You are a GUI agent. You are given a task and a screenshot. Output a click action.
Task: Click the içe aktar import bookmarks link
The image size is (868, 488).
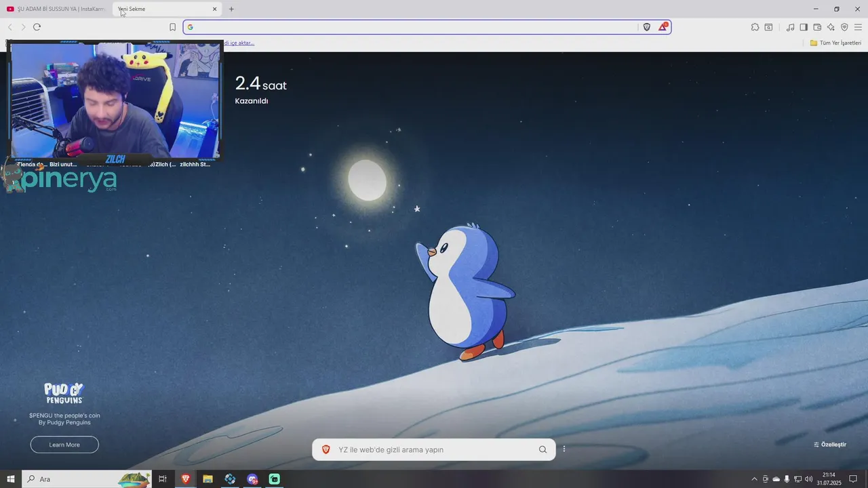(239, 43)
